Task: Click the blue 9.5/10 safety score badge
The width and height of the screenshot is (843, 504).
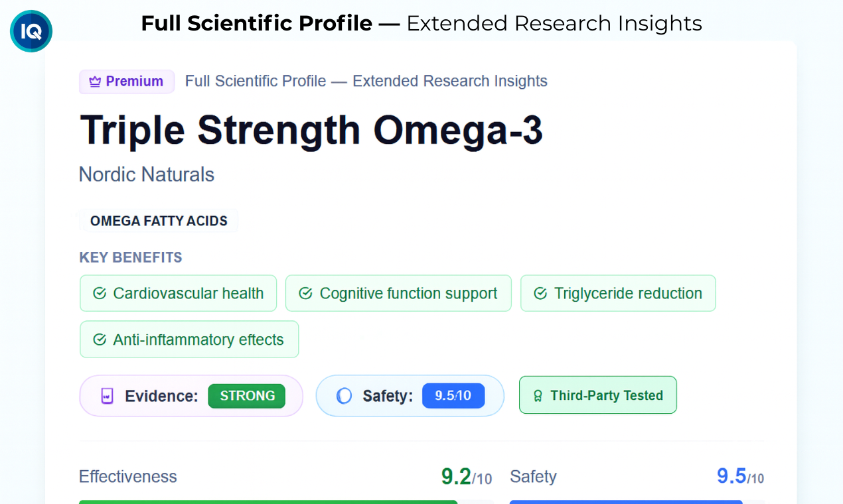Action: (453, 396)
